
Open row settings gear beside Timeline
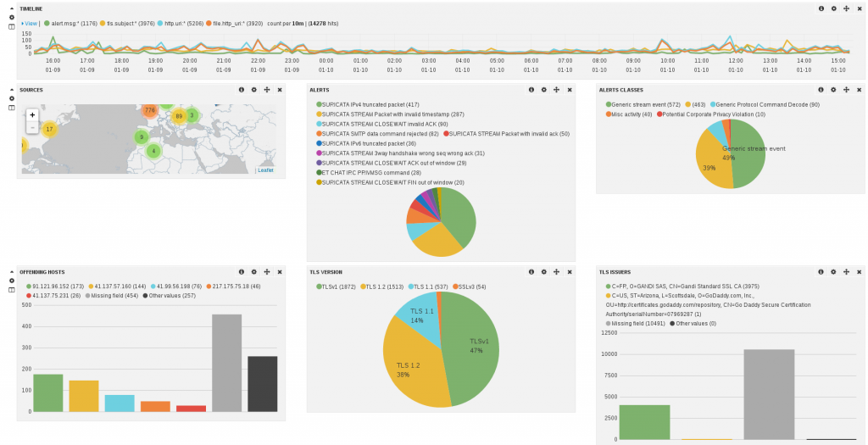[12, 17]
